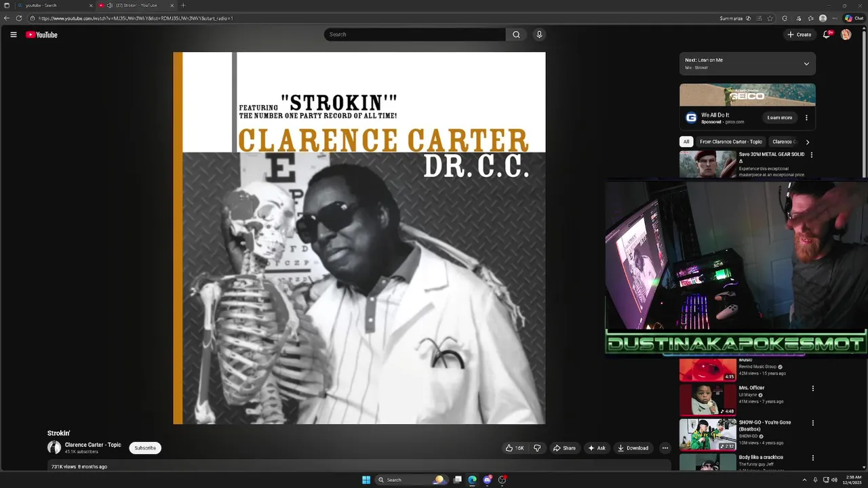Open taskbar clock showing 2:38 AM
The width and height of the screenshot is (868, 488).
(x=852, y=480)
